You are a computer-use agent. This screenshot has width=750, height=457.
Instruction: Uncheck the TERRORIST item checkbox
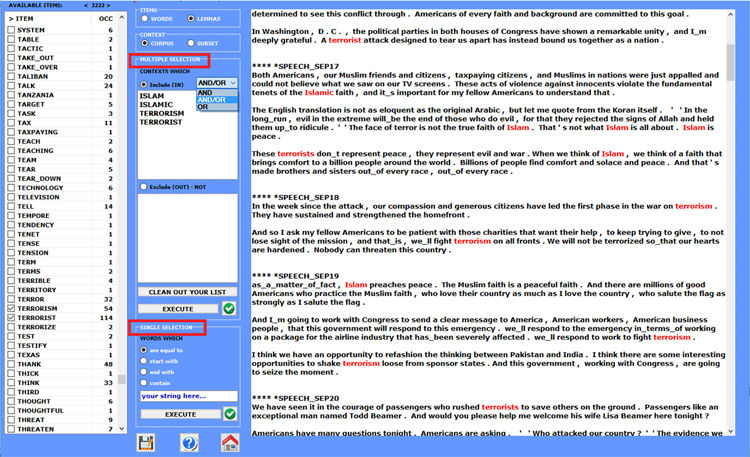11,318
